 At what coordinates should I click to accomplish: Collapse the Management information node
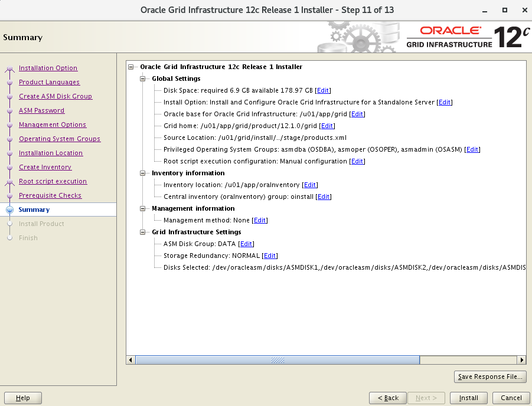[x=142, y=208]
